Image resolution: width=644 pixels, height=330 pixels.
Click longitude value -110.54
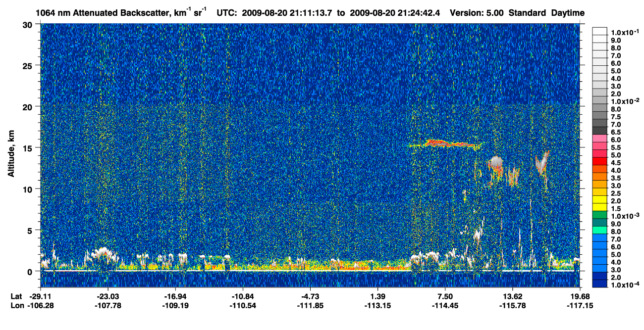tap(243, 305)
